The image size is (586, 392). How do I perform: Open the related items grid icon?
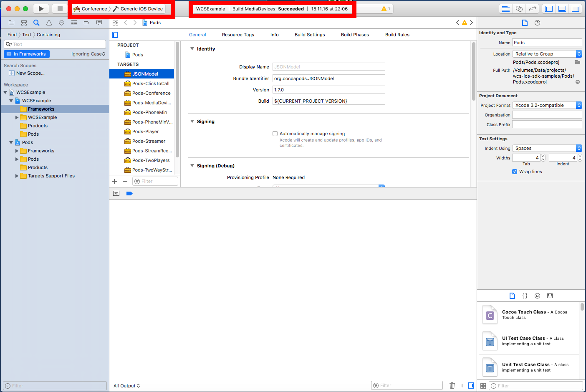(x=115, y=23)
